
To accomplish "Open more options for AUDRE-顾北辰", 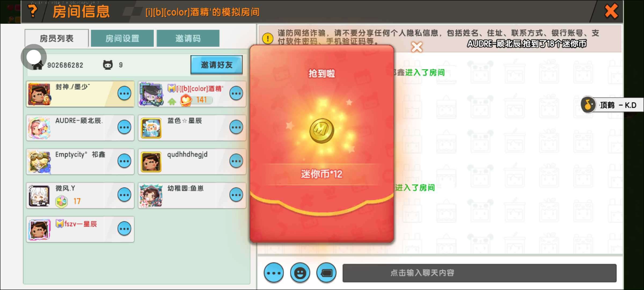I will point(124,127).
